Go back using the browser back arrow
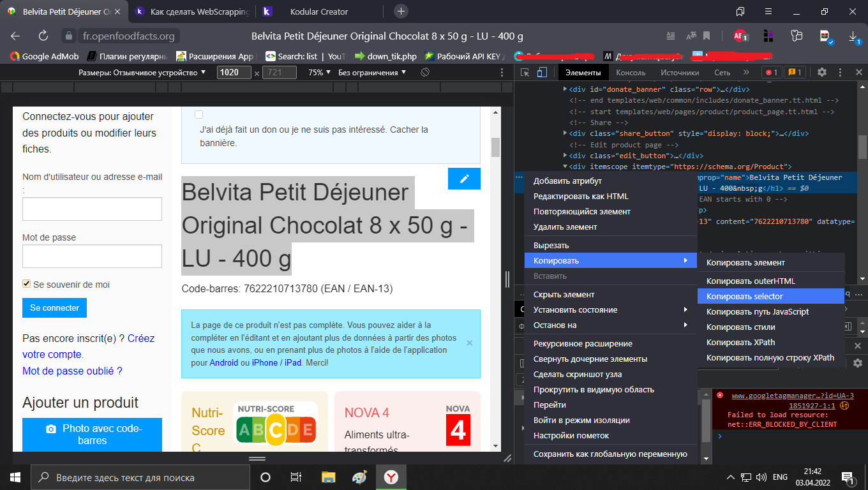The height and width of the screenshot is (490, 868). (15, 36)
